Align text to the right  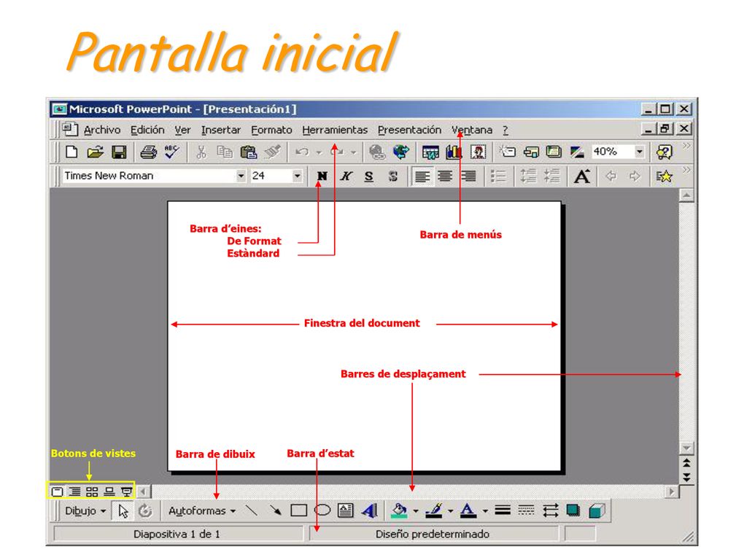[x=469, y=176]
